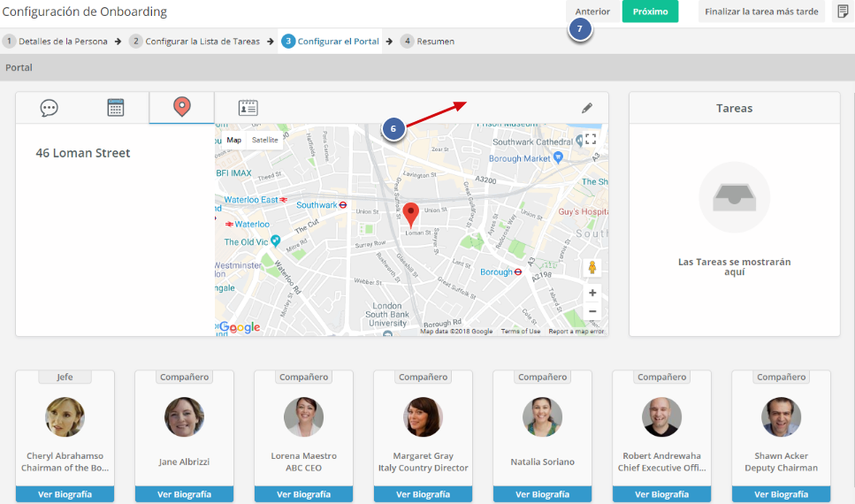The width and height of the screenshot is (855, 504).
Task: Open the map Terms of Use link
Action: (x=521, y=331)
